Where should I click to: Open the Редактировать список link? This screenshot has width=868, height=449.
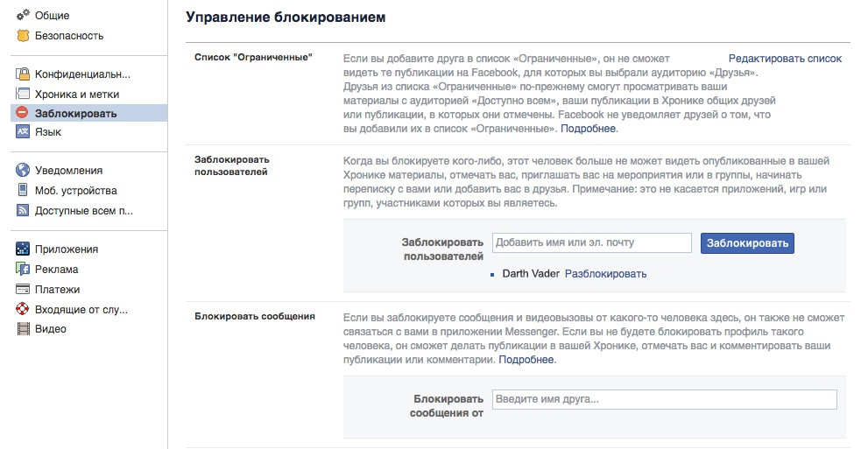[785, 59]
